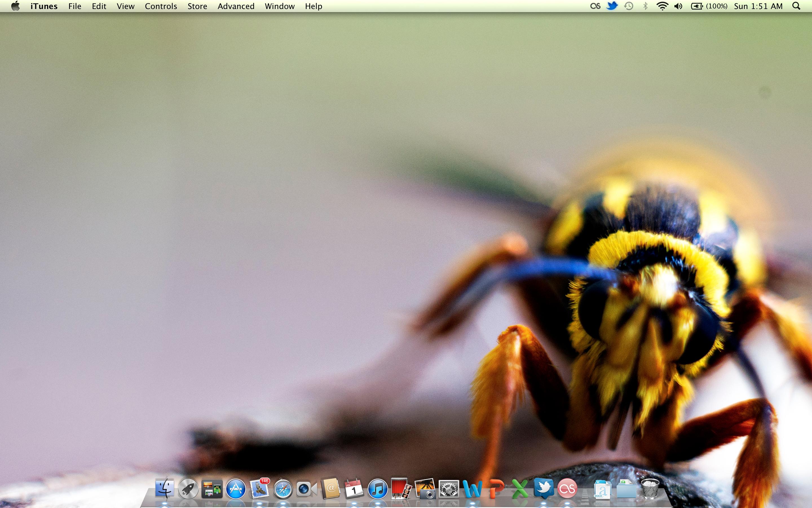812x508 pixels.
Task: Launch Microsoft PowerPoint from the Dock
Action: coord(496,489)
